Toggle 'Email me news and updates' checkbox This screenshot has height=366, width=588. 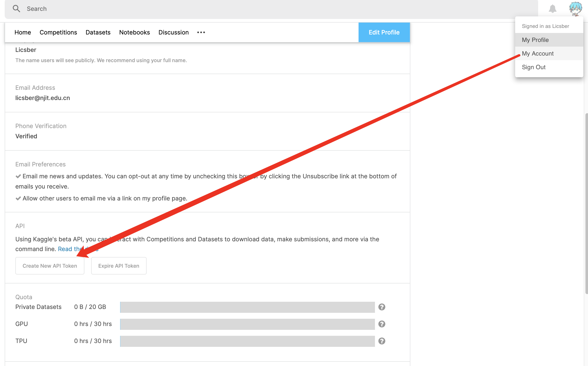[18, 176]
